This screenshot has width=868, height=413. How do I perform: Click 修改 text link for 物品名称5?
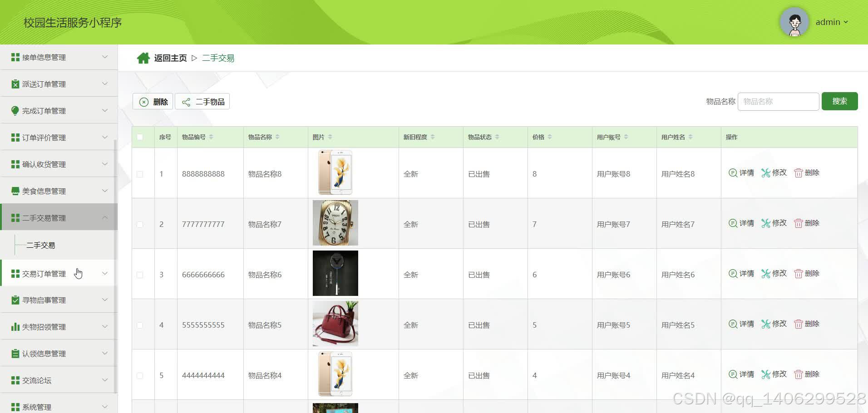[x=779, y=324]
